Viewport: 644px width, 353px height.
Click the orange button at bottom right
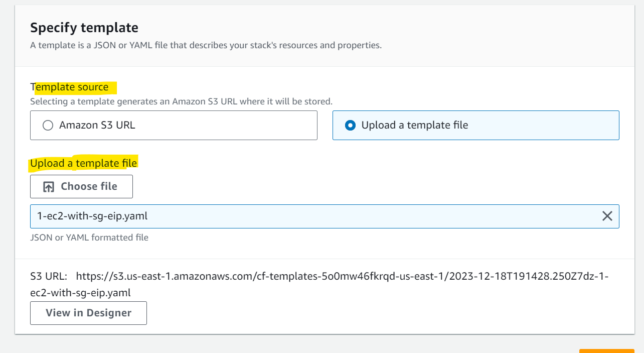[x=606, y=350]
